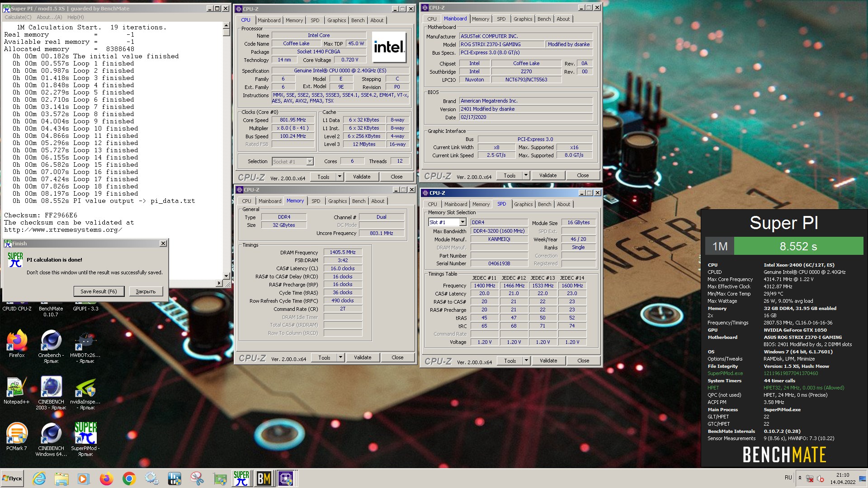Switch to About tab in the CPU window
The image size is (868, 488).
pos(377,20)
